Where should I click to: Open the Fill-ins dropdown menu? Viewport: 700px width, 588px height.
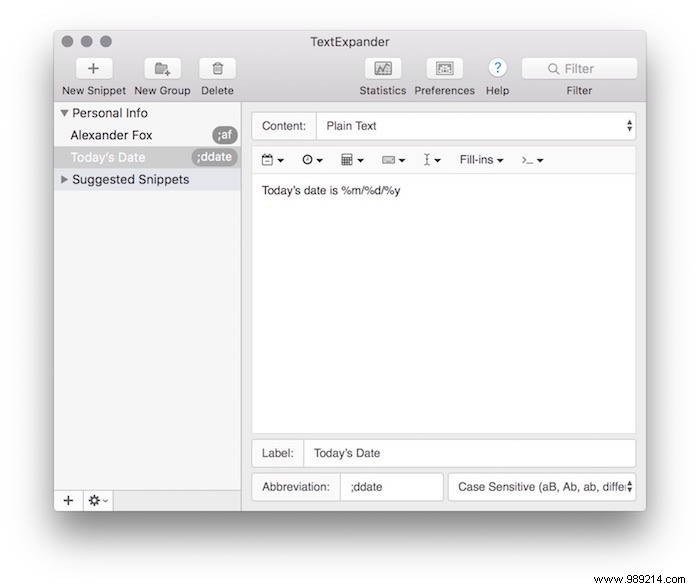coord(481,160)
